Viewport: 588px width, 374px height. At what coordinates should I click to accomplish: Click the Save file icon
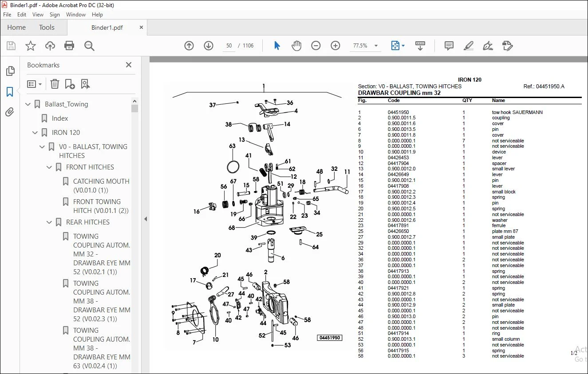point(11,46)
